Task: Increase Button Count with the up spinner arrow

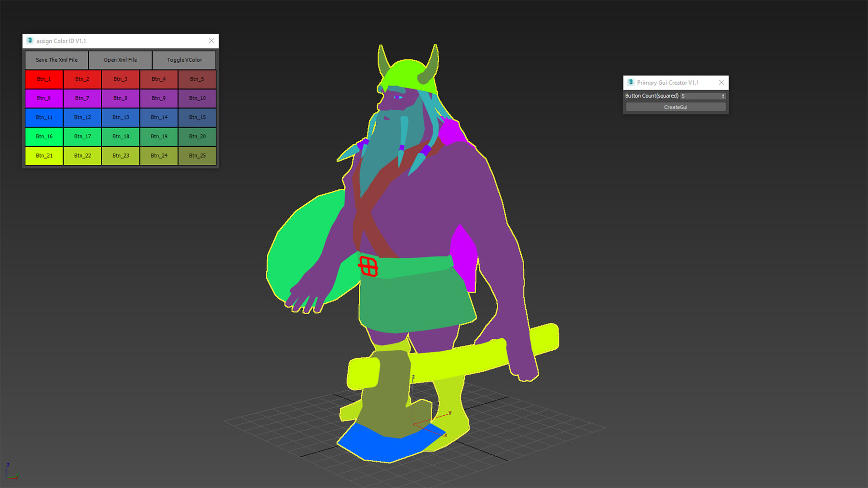Action: (723, 94)
